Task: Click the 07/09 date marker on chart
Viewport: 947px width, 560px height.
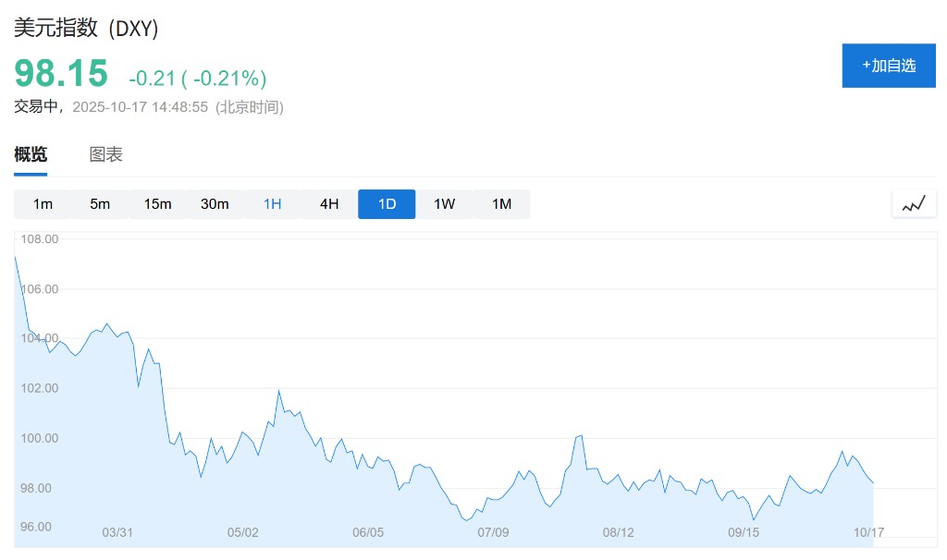Action: [x=493, y=532]
